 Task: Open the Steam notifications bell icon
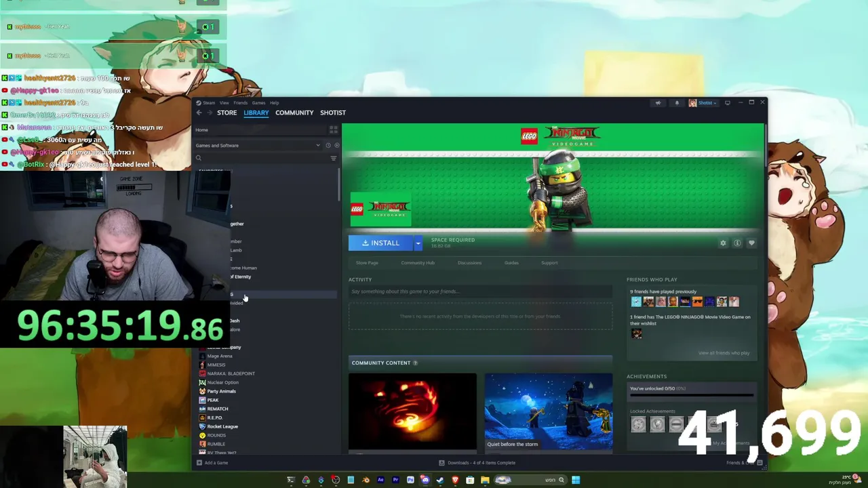point(677,103)
